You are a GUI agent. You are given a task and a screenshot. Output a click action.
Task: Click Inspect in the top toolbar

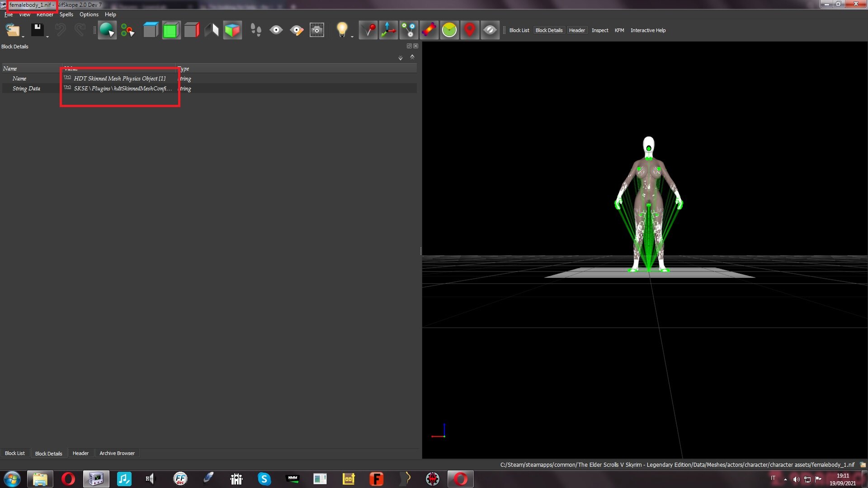600,30
